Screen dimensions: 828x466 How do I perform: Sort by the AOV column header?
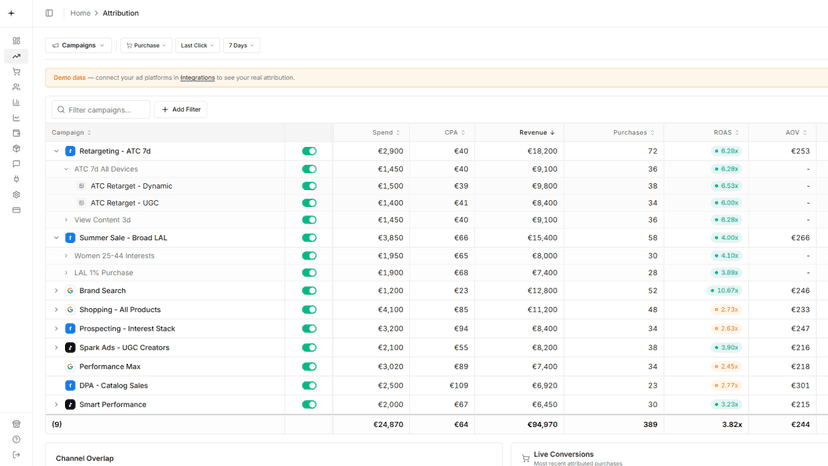tap(796, 133)
